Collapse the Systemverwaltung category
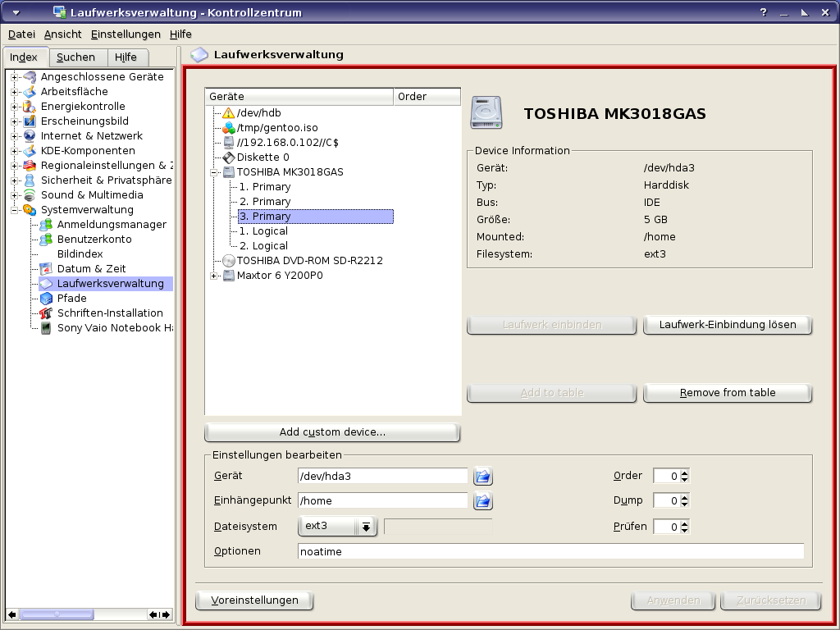 point(15,210)
